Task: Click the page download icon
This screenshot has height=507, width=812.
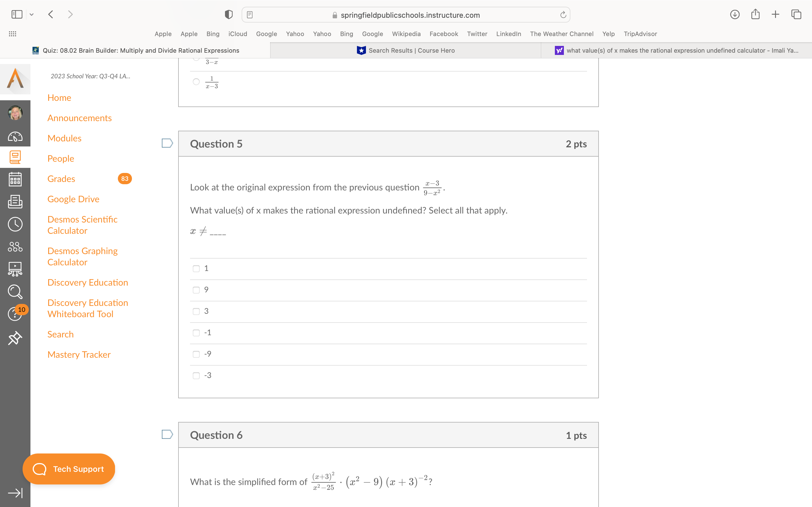Action: click(x=734, y=15)
